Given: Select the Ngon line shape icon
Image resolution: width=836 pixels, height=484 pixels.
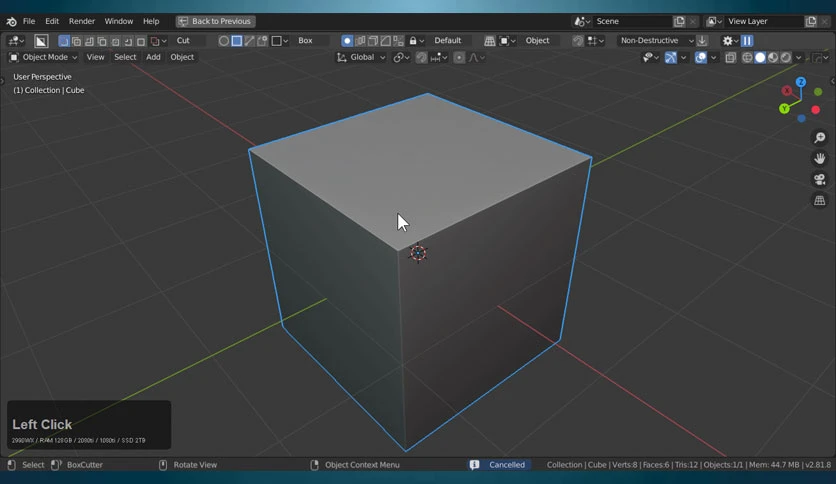Looking at the screenshot, I should click(x=250, y=41).
